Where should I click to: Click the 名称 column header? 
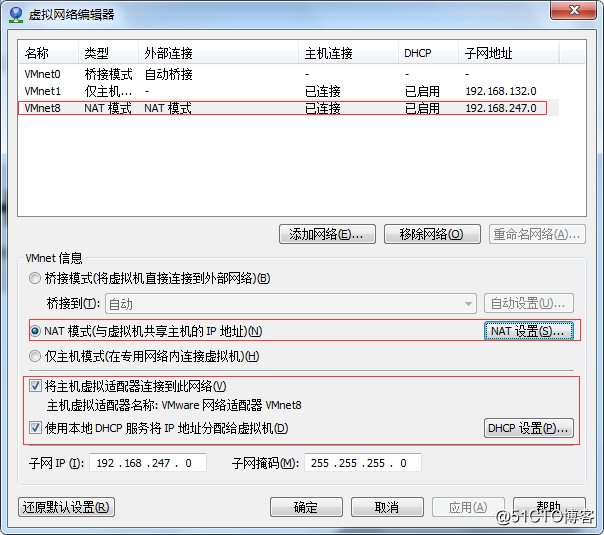[49, 53]
